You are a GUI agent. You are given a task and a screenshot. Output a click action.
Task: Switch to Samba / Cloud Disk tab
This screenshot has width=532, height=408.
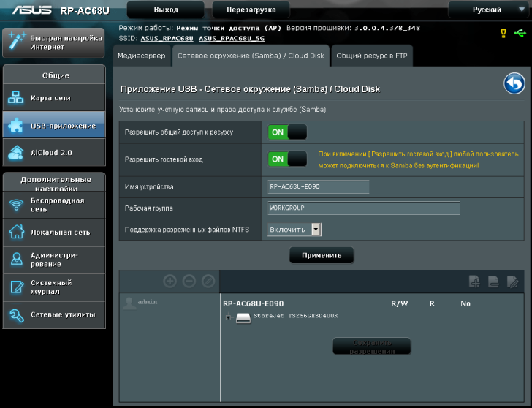coord(251,56)
